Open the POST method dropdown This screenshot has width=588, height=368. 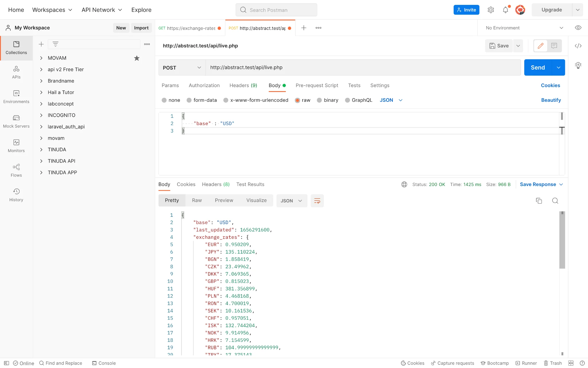(181, 68)
